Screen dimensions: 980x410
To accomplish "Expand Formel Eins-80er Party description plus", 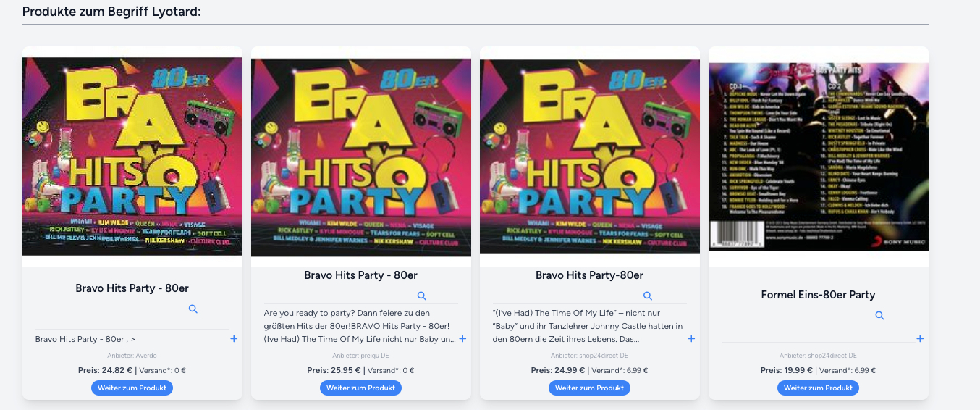I will 920,338.
